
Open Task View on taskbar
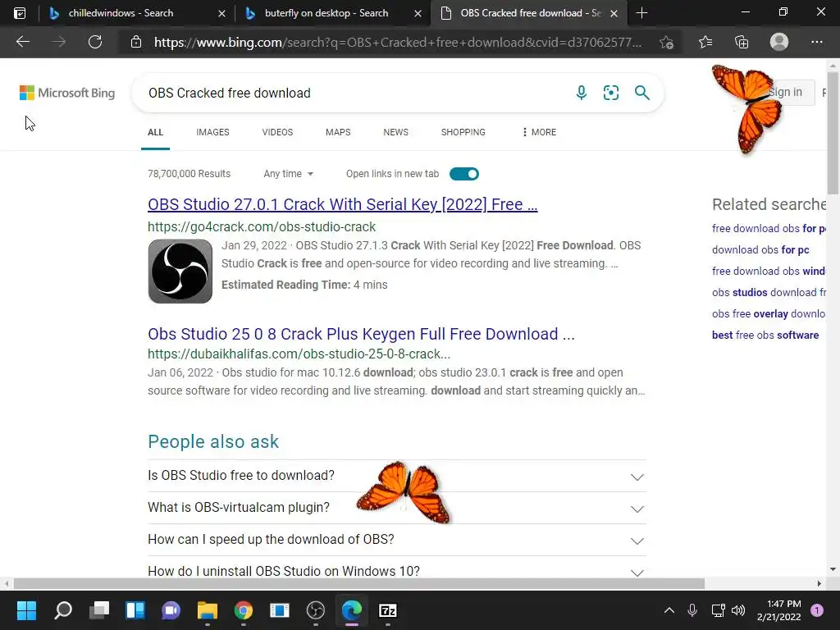click(99, 610)
